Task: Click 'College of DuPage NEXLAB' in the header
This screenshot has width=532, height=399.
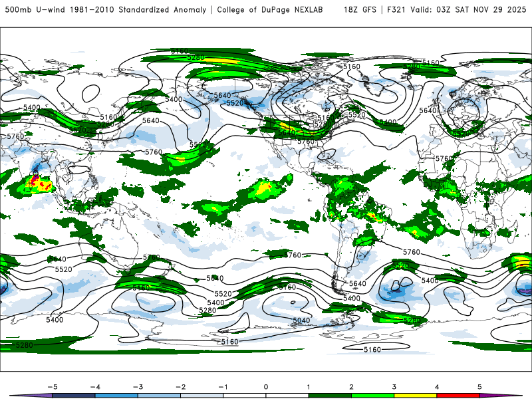Action: point(270,9)
